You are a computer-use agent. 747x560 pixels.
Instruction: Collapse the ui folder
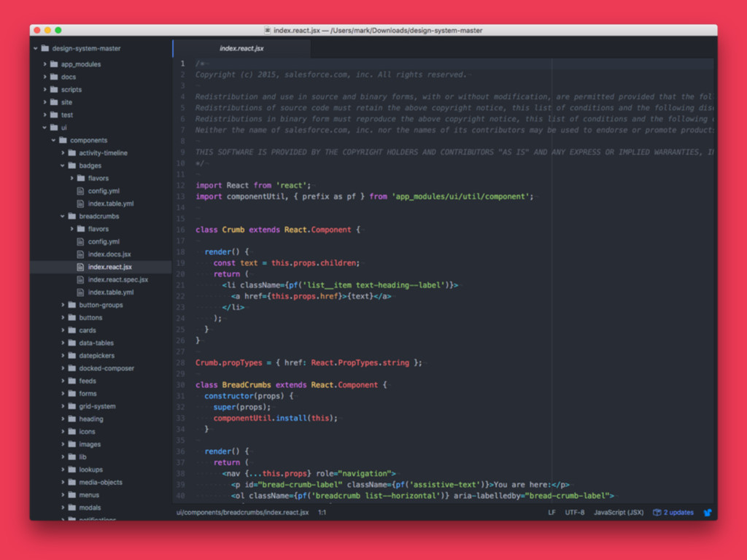[x=44, y=128]
